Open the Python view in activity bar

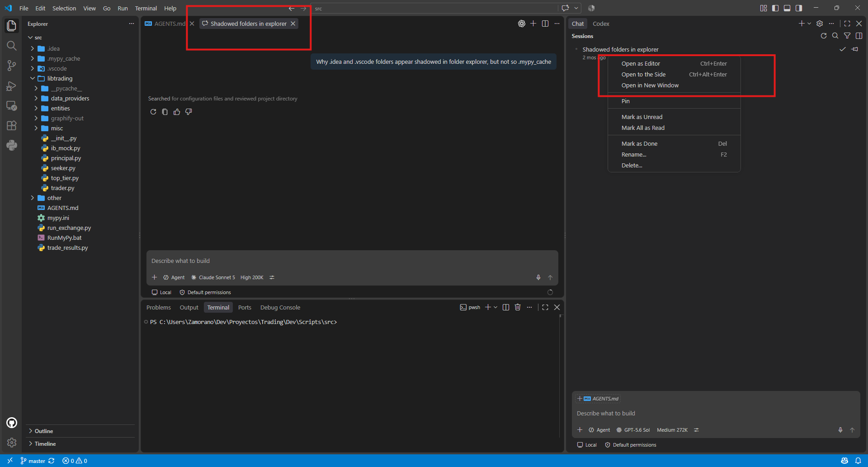[12, 145]
